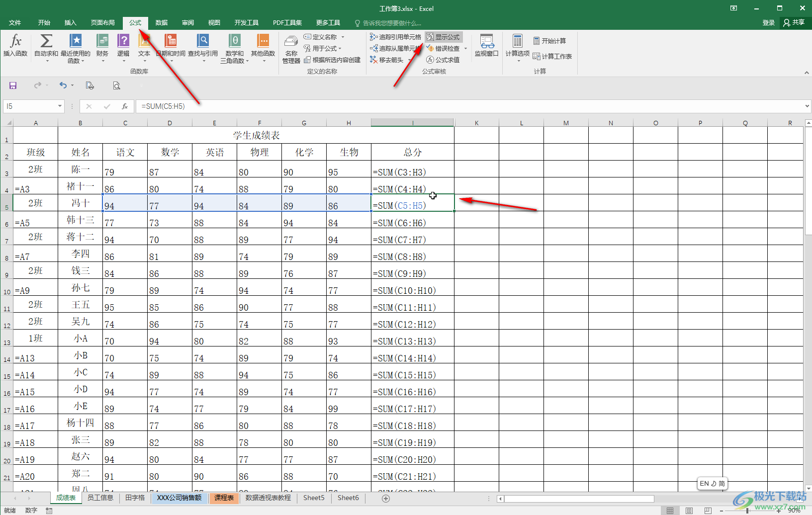Switch to Page Layout view in status bar
This screenshot has height=515, width=812.
689,511
